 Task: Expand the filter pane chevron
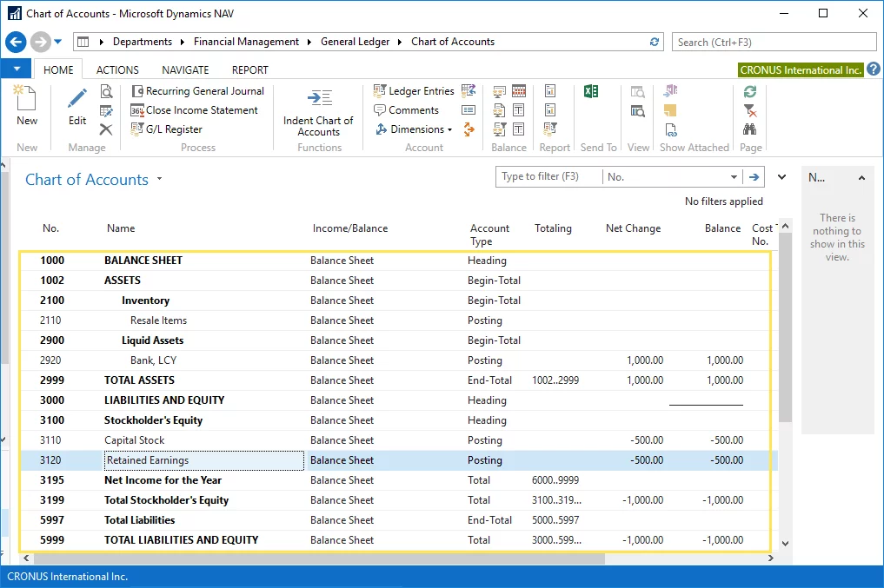point(781,177)
